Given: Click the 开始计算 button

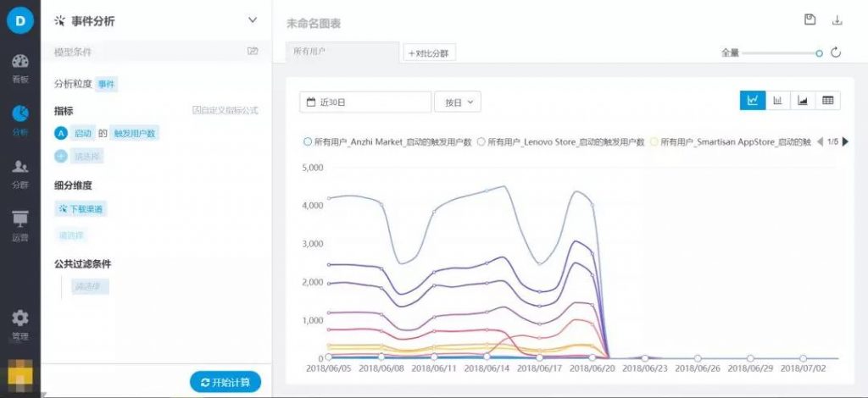Looking at the screenshot, I should tap(225, 382).
